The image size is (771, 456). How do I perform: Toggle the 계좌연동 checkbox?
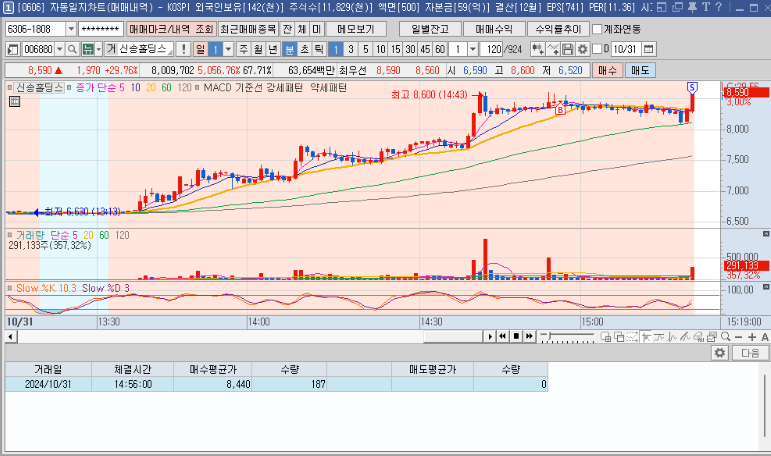(597, 29)
